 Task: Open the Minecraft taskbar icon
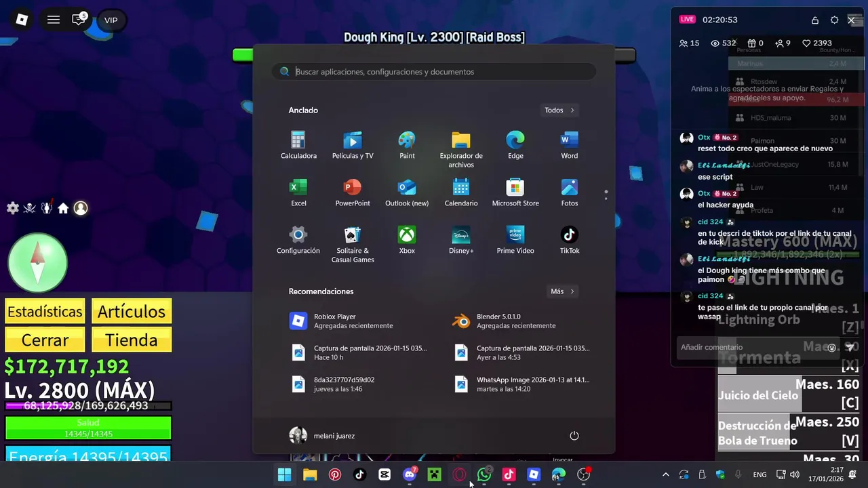click(x=435, y=474)
